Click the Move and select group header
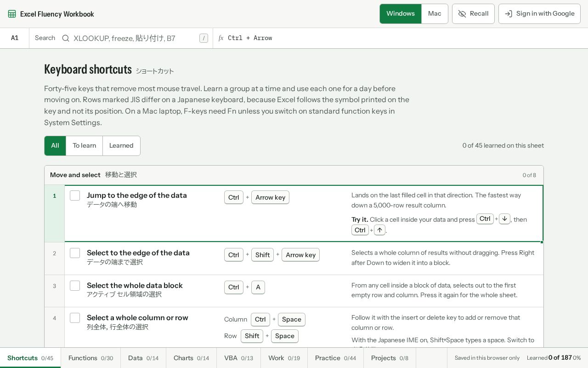This screenshot has height=368, width=588. click(x=294, y=175)
